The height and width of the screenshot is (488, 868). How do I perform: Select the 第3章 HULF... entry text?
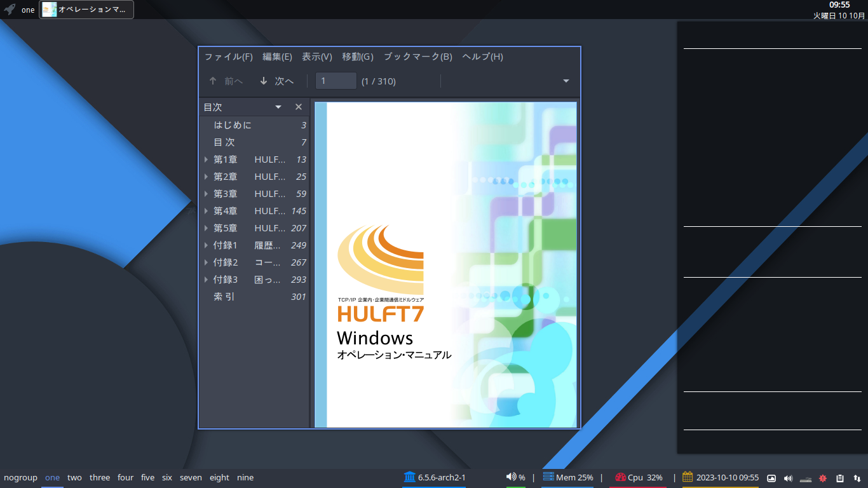coord(250,194)
